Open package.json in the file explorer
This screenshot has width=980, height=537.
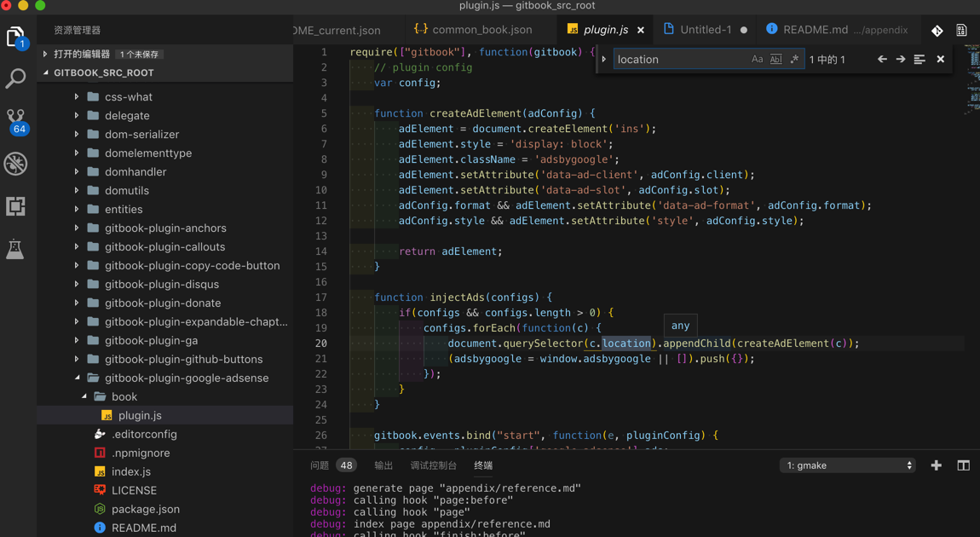point(145,509)
